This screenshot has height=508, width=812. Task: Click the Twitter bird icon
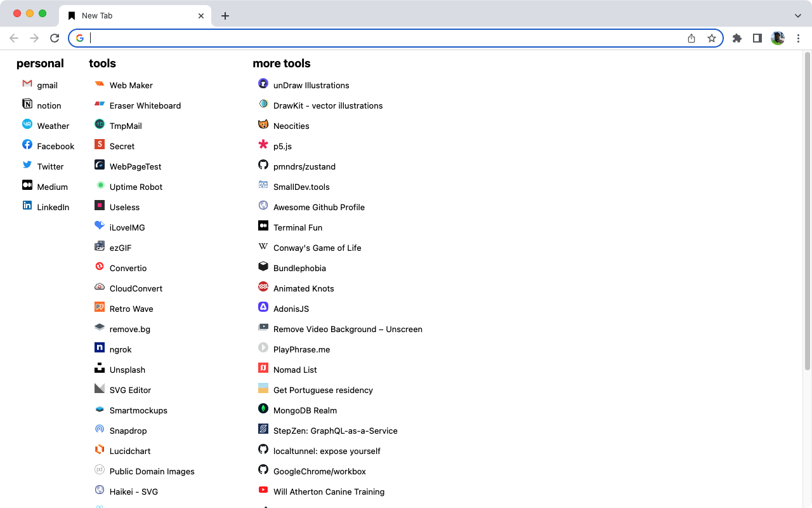(27, 164)
